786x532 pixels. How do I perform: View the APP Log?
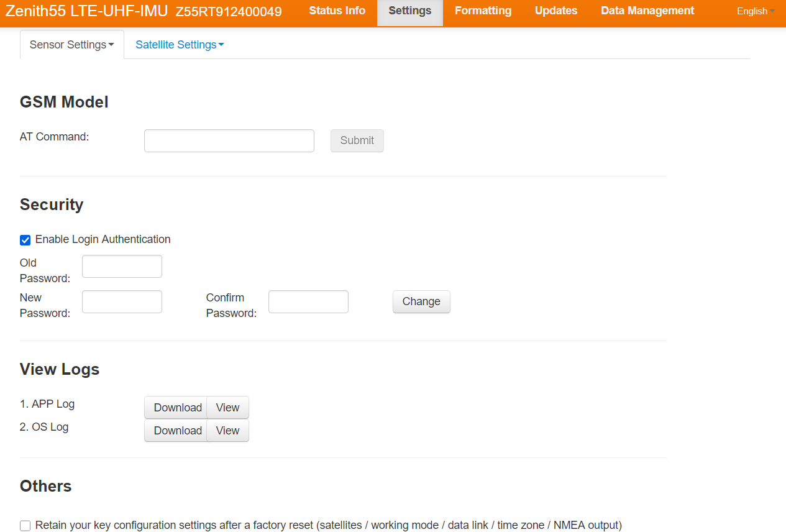point(227,408)
